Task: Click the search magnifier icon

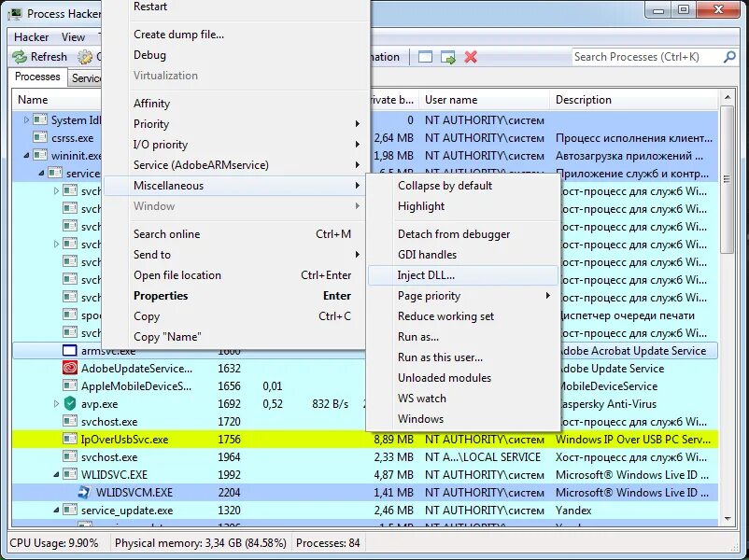Action: tap(729, 57)
